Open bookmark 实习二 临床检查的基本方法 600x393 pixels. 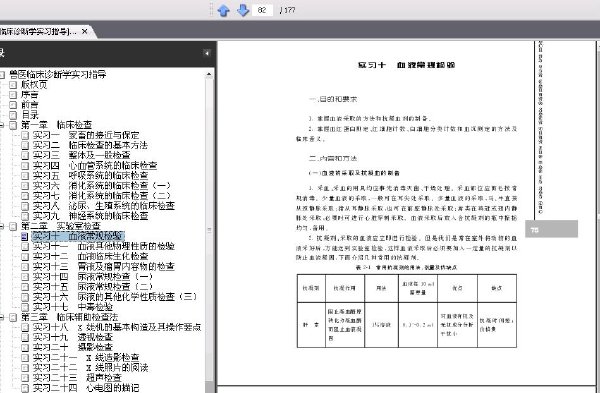pos(90,145)
